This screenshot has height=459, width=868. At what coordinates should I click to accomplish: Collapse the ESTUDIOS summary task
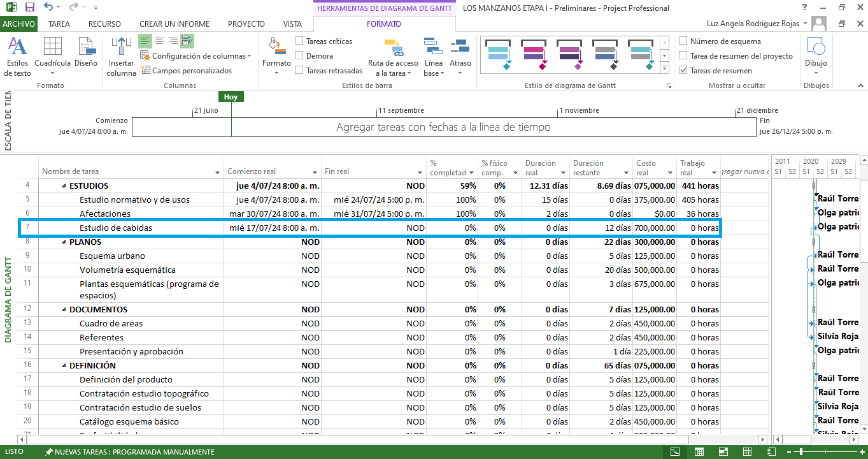[64, 186]
